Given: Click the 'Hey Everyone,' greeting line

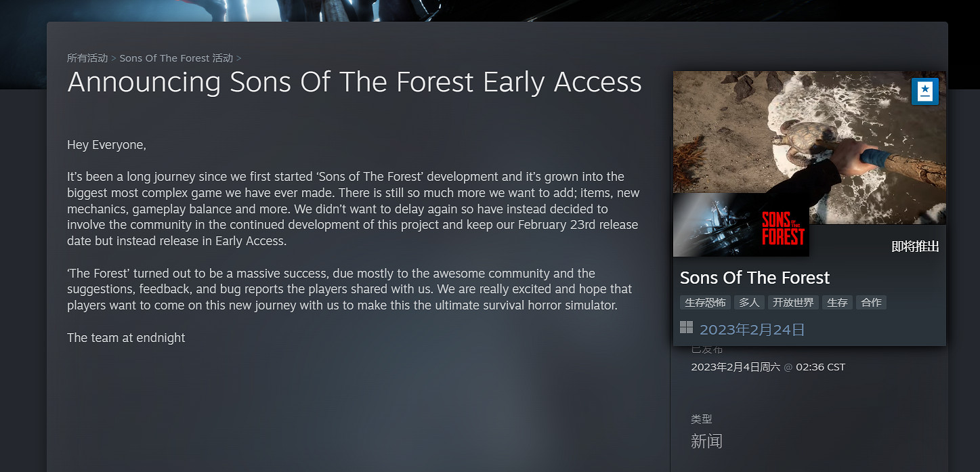Looking at the screenshot, I should pos(106,145).
